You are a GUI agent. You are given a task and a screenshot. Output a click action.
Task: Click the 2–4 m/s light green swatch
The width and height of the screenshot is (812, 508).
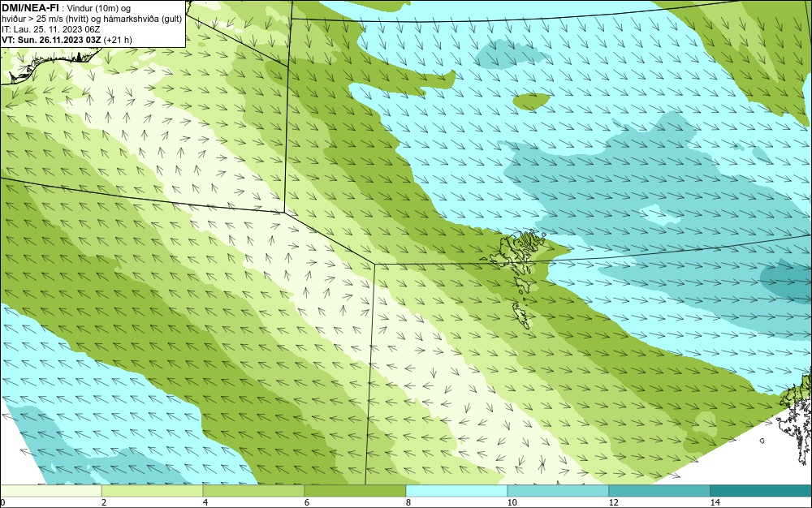coord(152,491)
